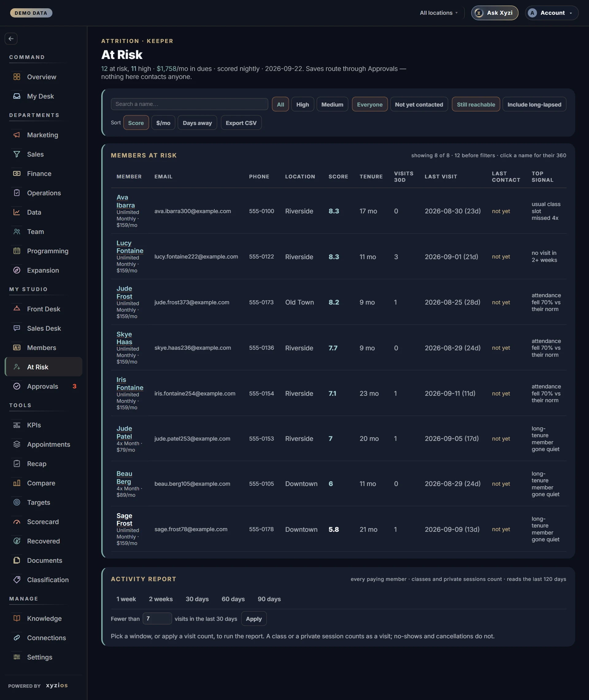
Task: Filter to Medium risk members
Action: 332,105
